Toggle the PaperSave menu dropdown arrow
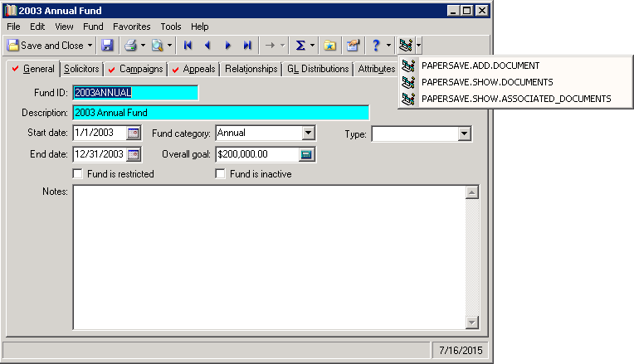 (418, 46)
